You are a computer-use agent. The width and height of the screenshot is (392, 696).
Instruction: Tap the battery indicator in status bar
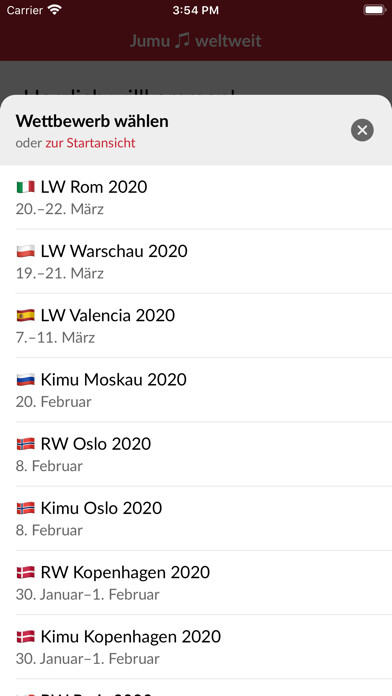pos(374,10)
